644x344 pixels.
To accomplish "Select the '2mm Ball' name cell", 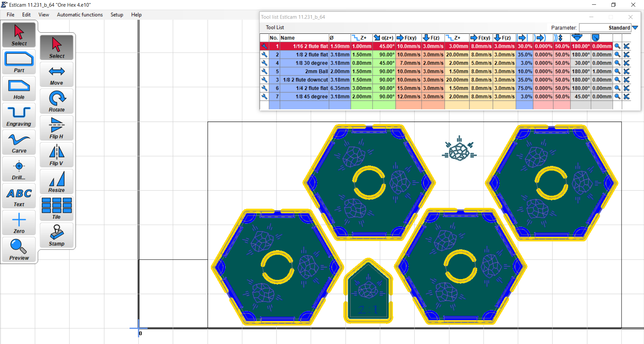I will 304,71.
